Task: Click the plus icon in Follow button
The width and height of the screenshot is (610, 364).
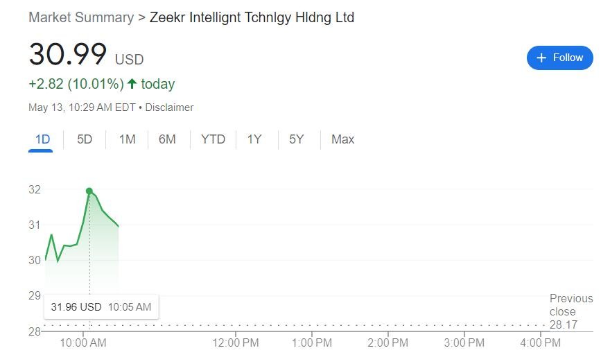Action: tap(542, 58)
